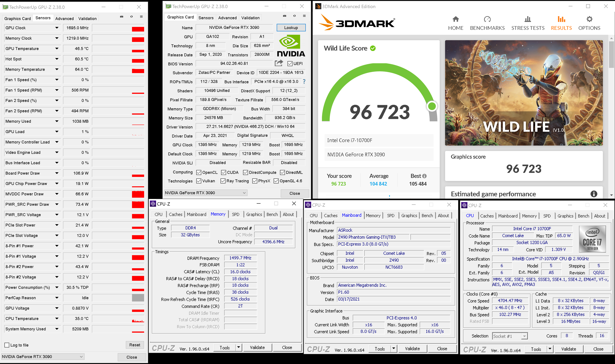Toggle Ray Tracing checkbox
The height and width of the screenshot is (364, 615).
(x=223, y=181)
